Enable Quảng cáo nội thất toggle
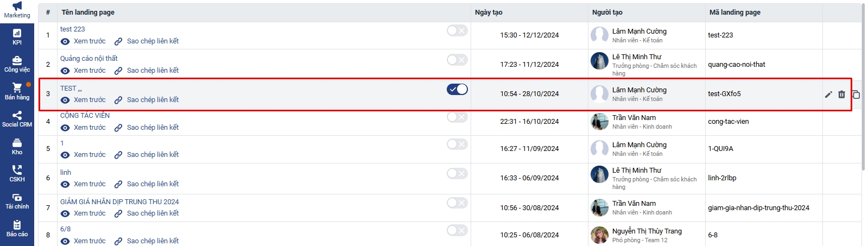This screenshot has width=868, height=246. [x=457, y=60]
